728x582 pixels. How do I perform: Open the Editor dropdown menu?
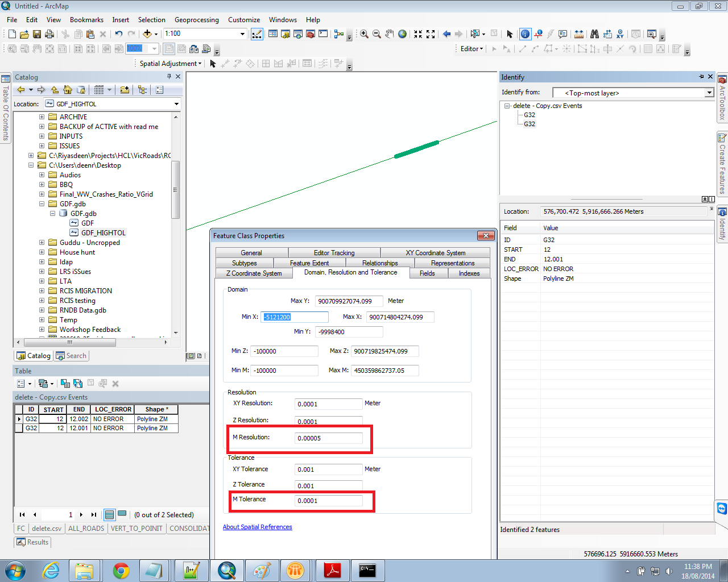471,49
